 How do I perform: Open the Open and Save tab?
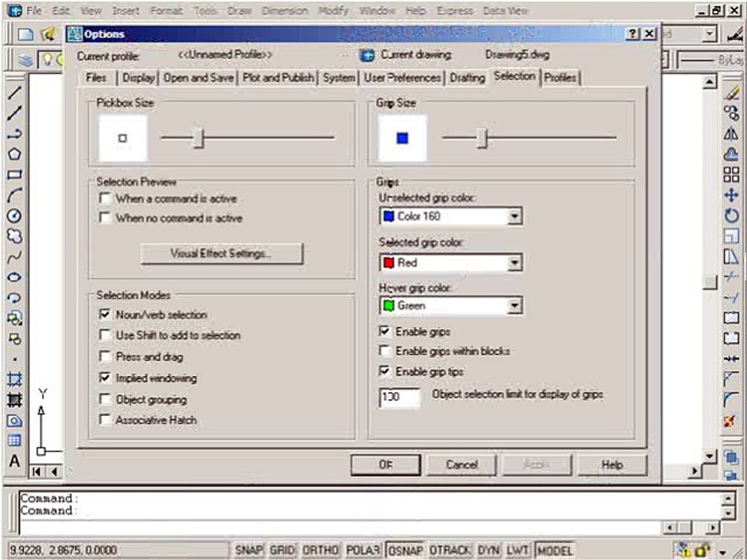198,78
